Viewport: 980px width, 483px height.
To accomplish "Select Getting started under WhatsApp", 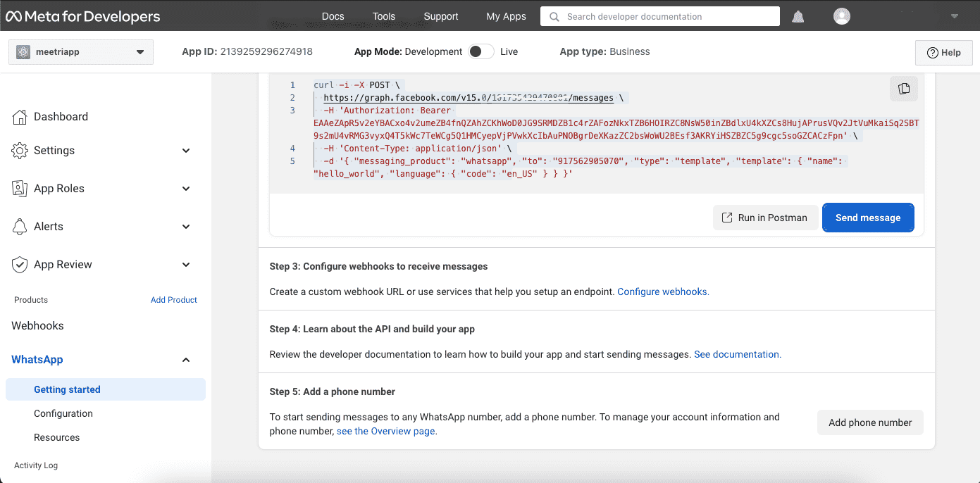I will pos(106,389).
